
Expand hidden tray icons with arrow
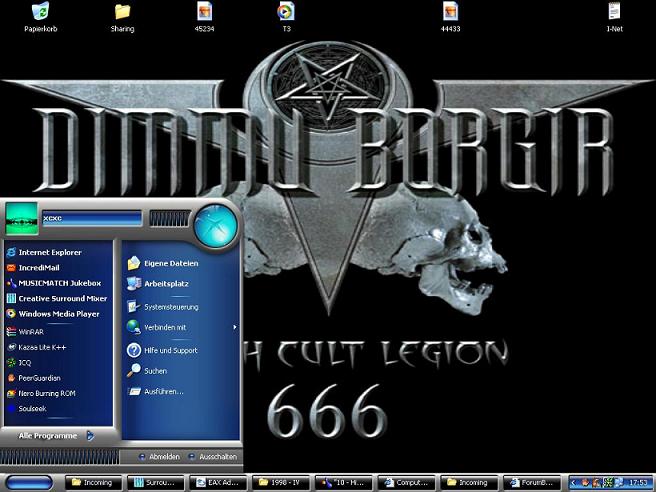click(x=573, y=483)
